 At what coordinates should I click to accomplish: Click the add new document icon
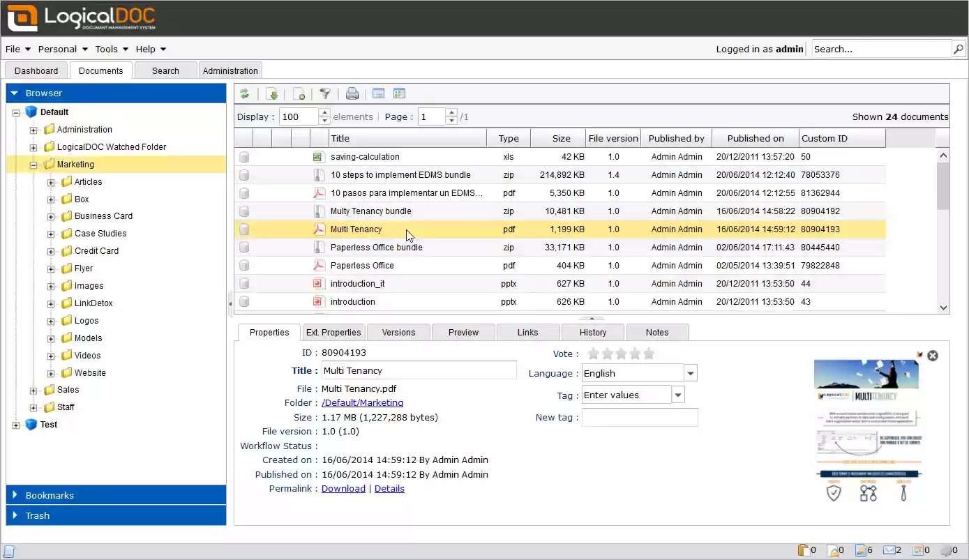pyautogui.click(x=299, y=93)
